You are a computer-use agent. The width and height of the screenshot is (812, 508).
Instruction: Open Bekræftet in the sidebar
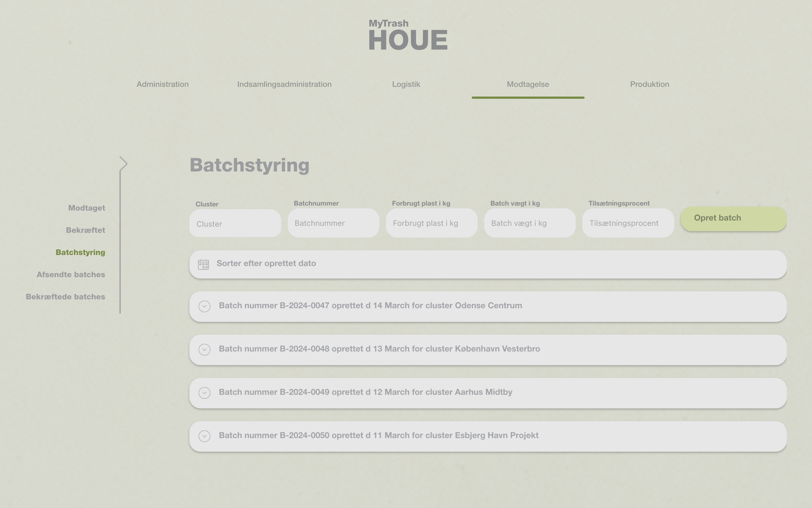point(85,230)
